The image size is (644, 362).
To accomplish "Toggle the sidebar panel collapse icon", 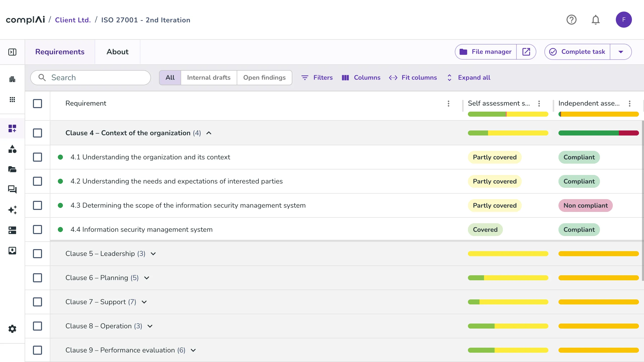I will pos(12,52).
